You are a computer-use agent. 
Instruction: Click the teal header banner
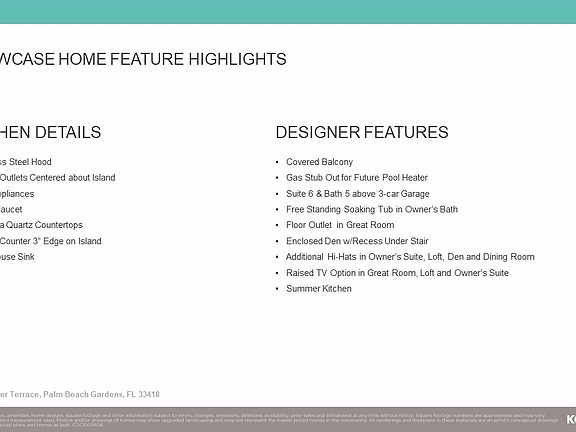coord(288,12)
